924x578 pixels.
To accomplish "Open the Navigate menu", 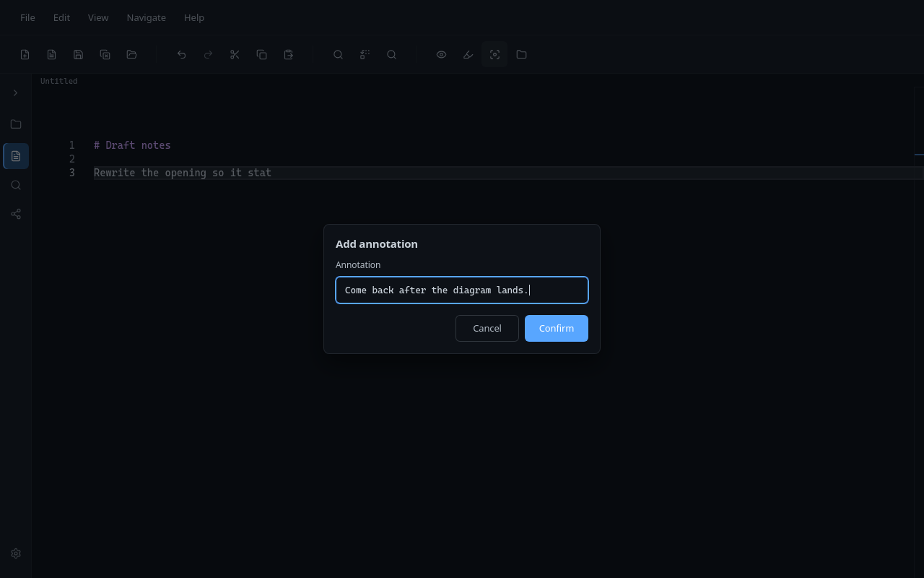I will (147, 17).
